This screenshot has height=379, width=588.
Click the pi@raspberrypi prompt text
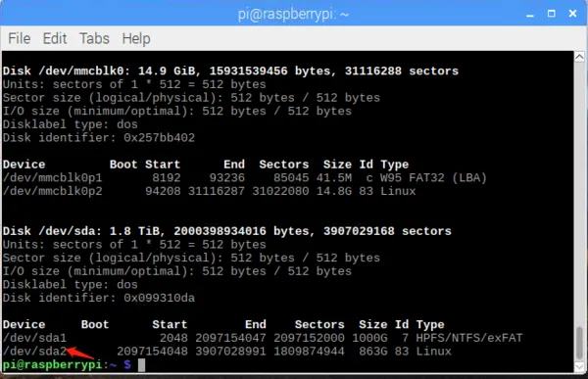(x=52, y=364)
